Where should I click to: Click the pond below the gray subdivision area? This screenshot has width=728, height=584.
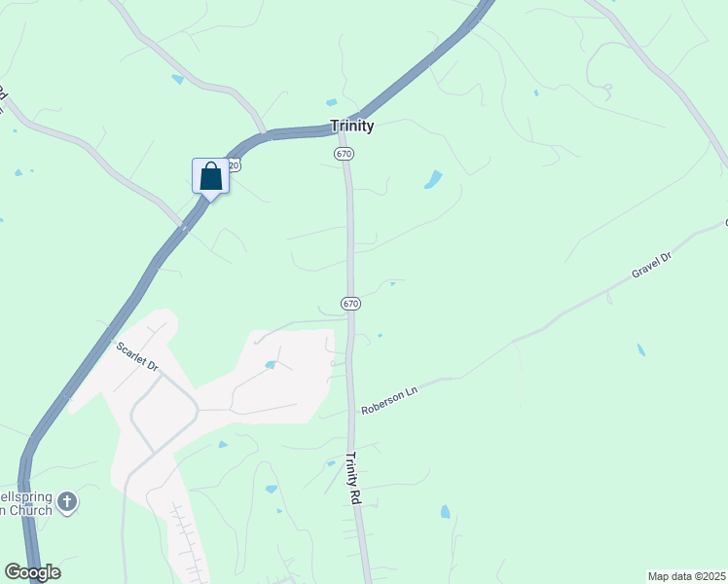coord(223,445)
